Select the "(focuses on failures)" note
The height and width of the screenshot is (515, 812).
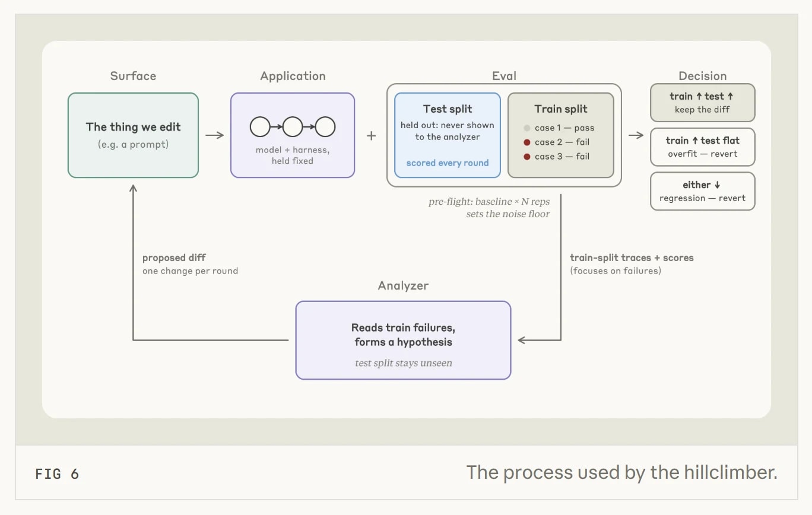pos(616,271)
